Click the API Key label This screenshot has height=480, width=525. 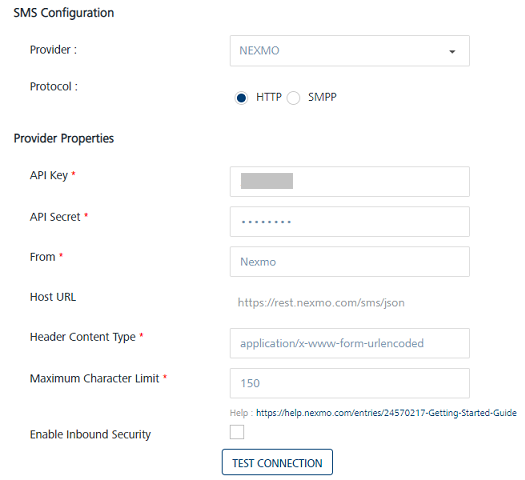pyautogui.click(x=49, y=175)
